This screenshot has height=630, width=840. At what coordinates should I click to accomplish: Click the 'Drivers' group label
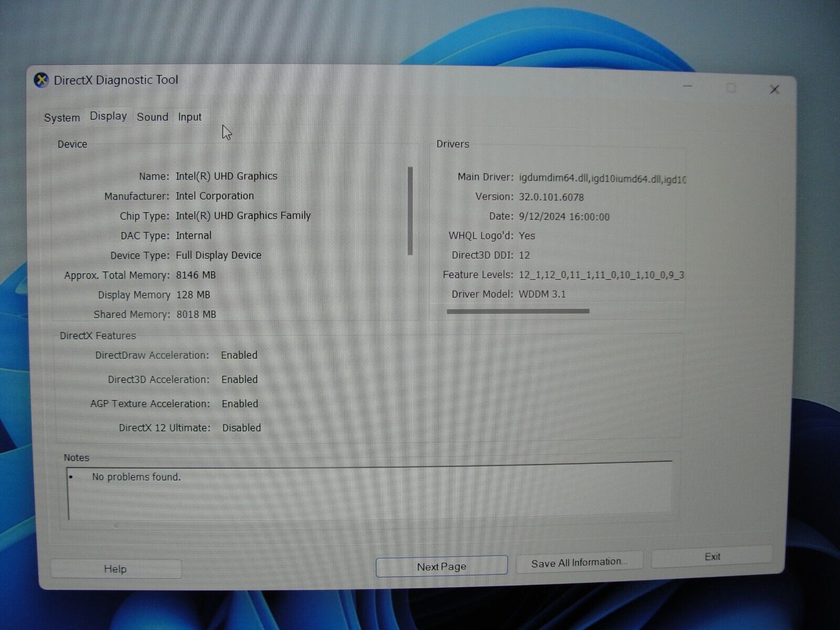point(453,144)
